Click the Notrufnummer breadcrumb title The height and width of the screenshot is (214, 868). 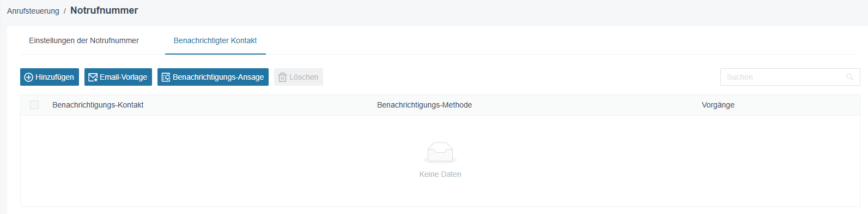(x=104, y=10)
